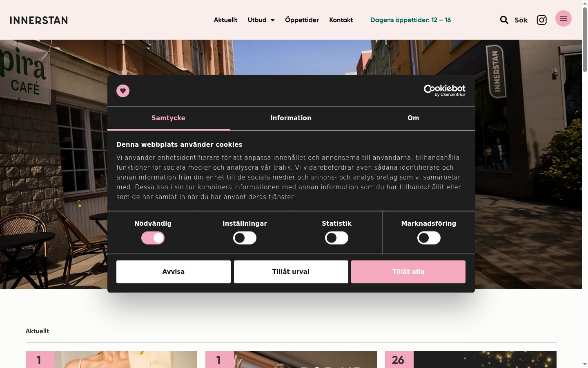Image resolution: width=588 pixels, height=368 pixels.
Task: Go to Aktuellt in the navigation
Action: (x=225, y=20)
